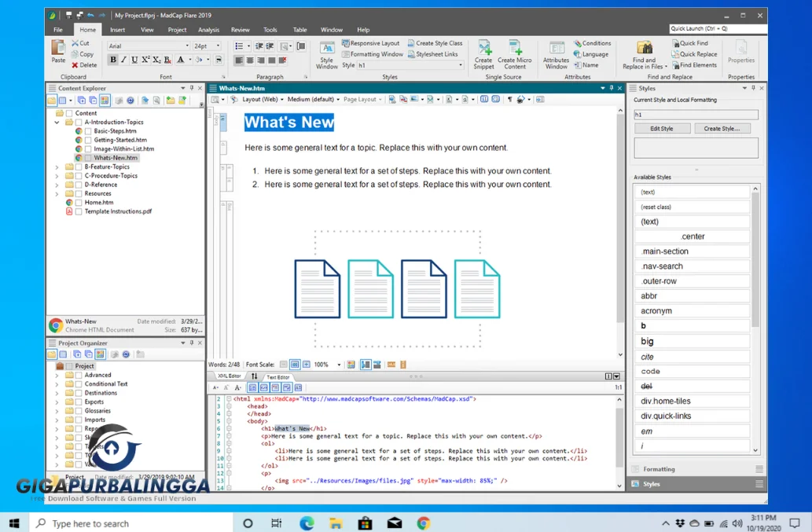This screenshot has width=812, height=532.
Task: Apply Subscript formatting
Action: pyautogui.click(x=156, y=60)
